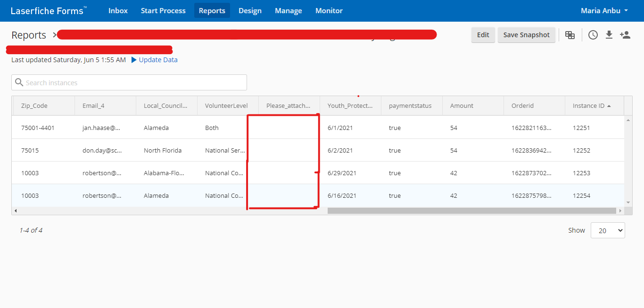Image resolution: width=644 pixels, height=308 pixels.
Task: Open the Show rows-per-page dropdown
Action: coord(608,230)
